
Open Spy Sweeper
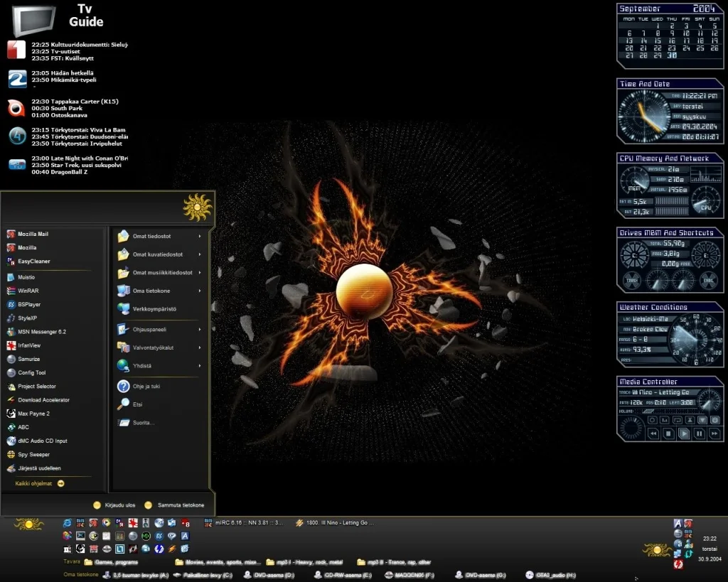click(x=33, y=455)
